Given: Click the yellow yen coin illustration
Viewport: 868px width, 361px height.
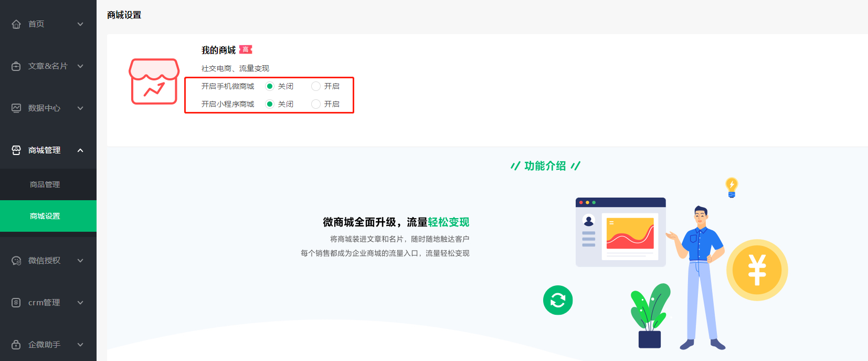Looking at the screenshot, I should click(757, 270).
